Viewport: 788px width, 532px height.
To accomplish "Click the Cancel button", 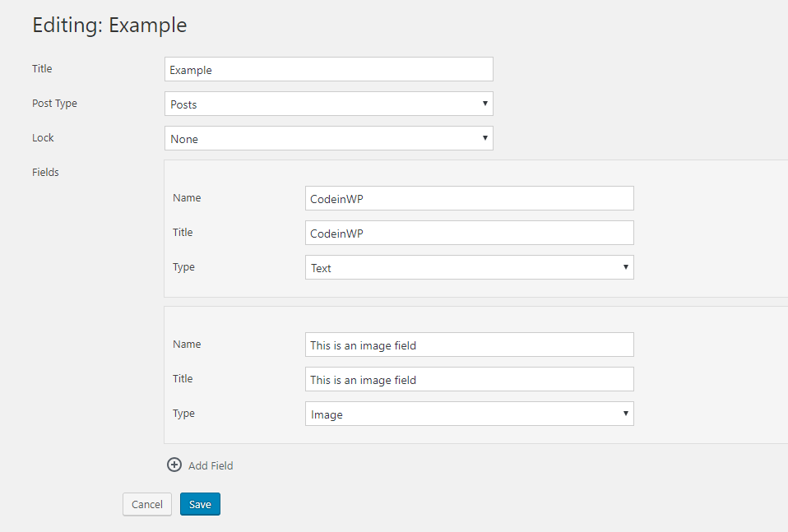I will point(147,504).
